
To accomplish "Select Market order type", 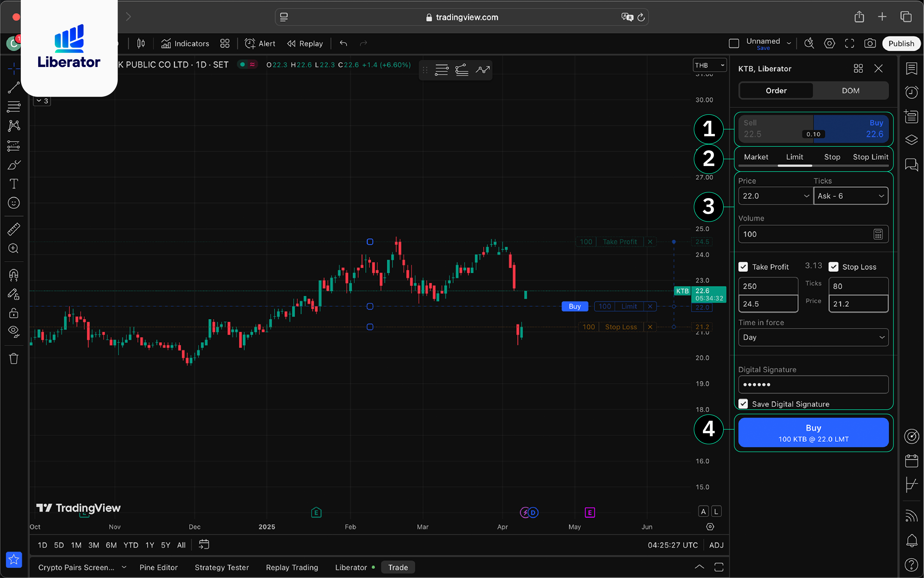I will tap(756, 157).
